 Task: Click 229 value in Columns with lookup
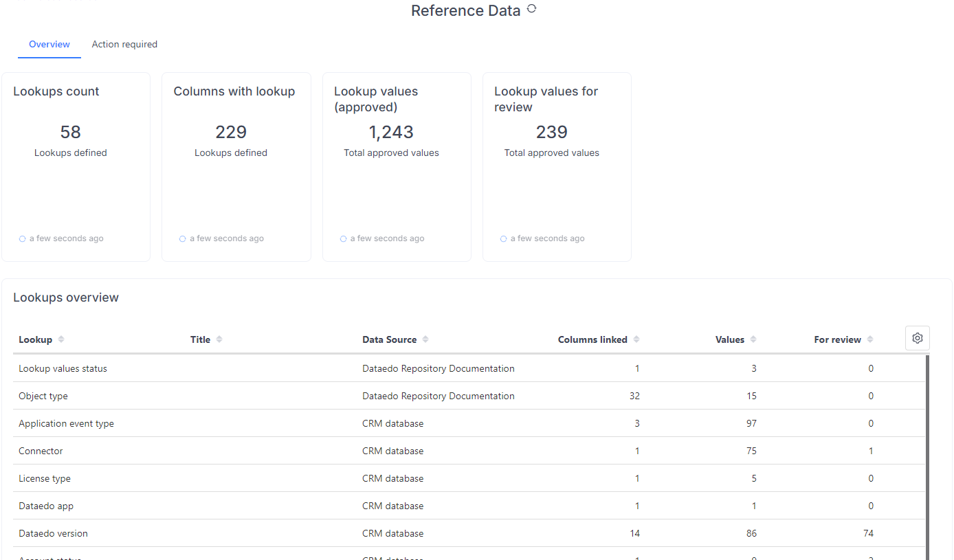[231, 132]
